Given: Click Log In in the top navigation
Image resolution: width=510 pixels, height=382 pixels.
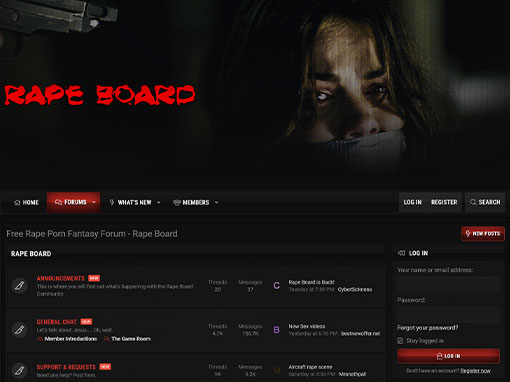Looking at the screenshot, I should (x=413, y=202).
